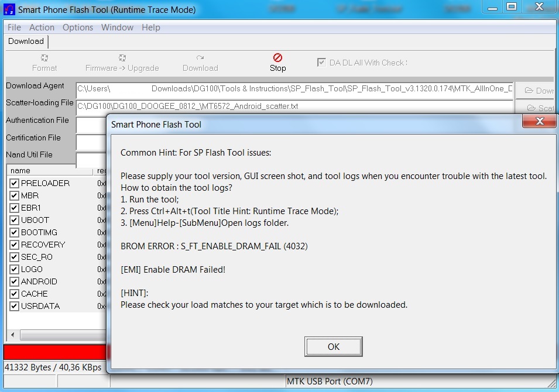Close the Smart Phone Flash Tool dialog
Viewport: 559px width, 392px height.
(539, 121)
